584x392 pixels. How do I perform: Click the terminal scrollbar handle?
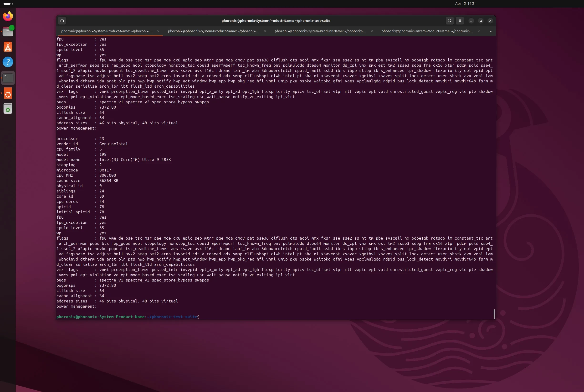coord(494,314)
